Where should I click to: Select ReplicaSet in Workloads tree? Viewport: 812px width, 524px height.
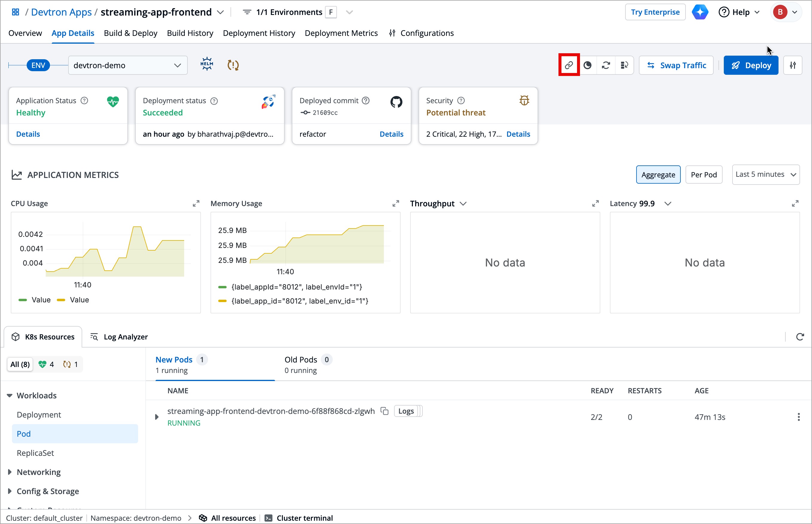point(35,453)
